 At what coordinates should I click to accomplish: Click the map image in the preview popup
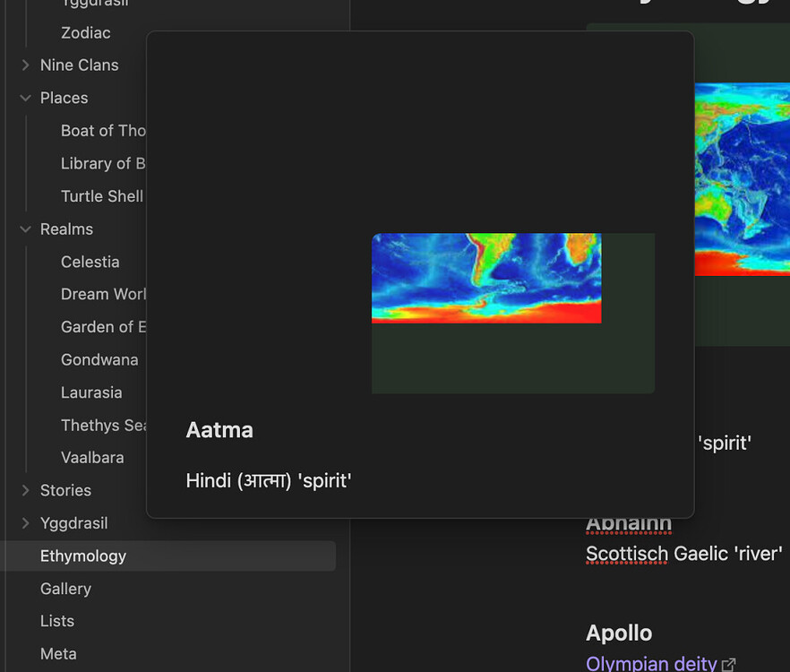click(x=486, y=278)
